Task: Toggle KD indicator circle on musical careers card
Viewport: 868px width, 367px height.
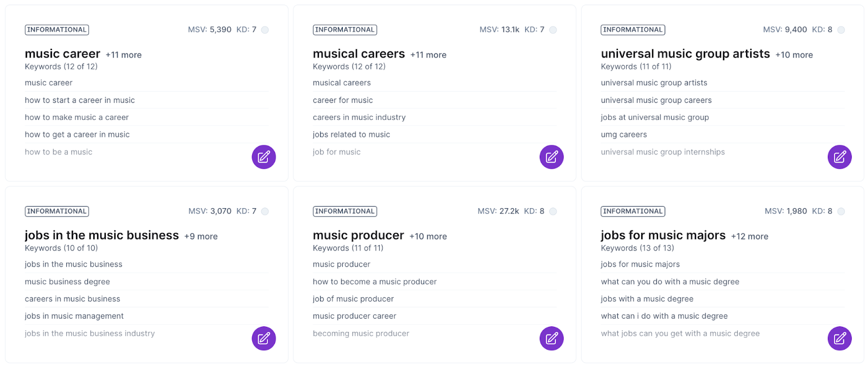Action: click(553, 30)
